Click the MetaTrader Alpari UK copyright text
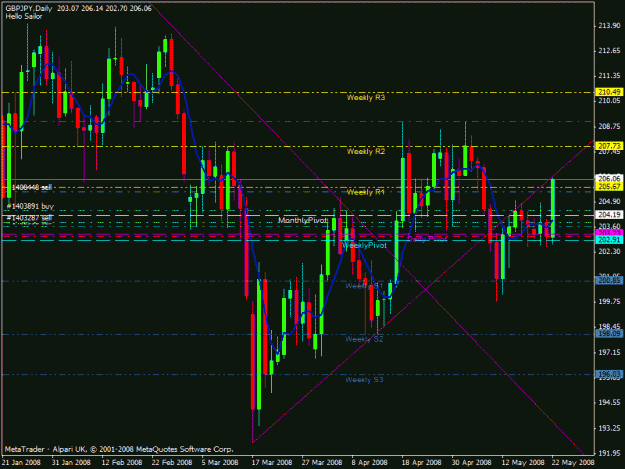Image resolution: width=625 pixels, height=469 pixels. point(119,449)
